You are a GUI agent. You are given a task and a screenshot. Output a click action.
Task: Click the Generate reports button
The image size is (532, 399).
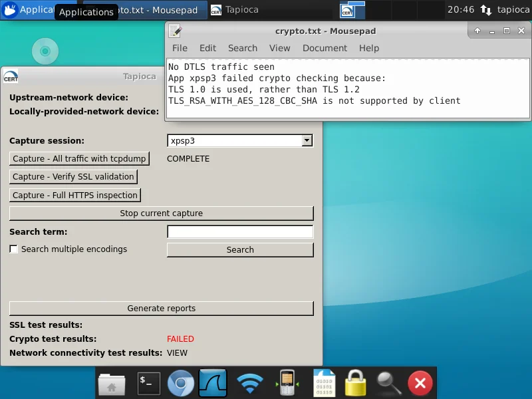click(x=161, y=308)
